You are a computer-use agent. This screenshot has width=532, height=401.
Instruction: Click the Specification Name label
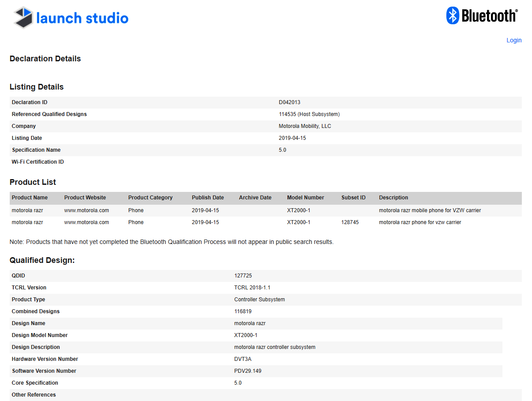coord(36,150)
